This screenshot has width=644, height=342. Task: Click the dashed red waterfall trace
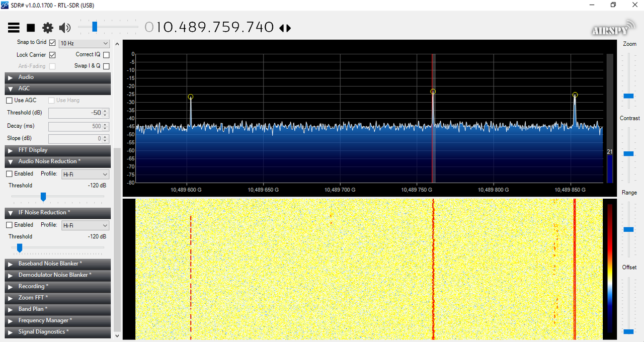coord(191,277)
